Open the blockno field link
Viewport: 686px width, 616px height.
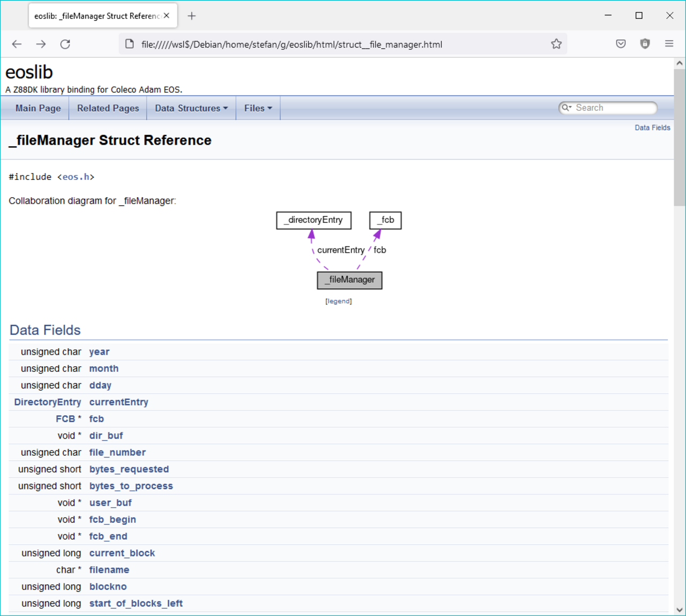(x=108, y=587)
